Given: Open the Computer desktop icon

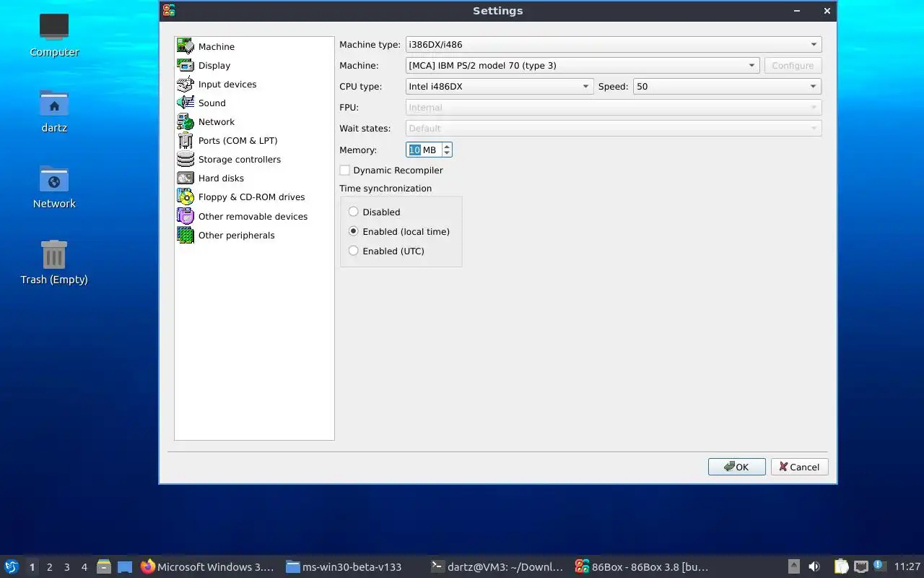Looking at the screenshot, I should tap(54, 27).
